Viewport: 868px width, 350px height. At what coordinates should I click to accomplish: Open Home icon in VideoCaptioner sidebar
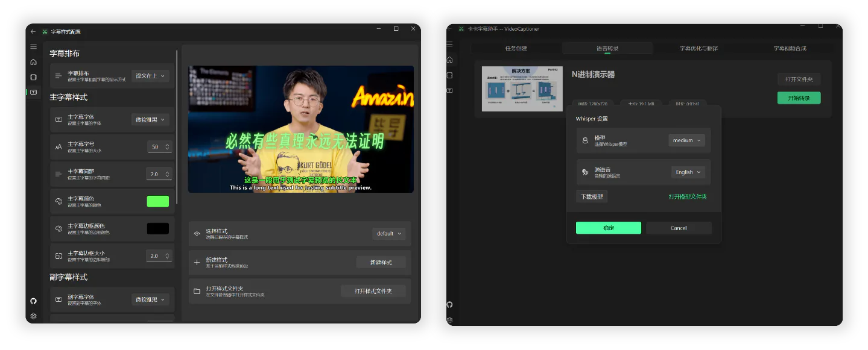[449, 60]
